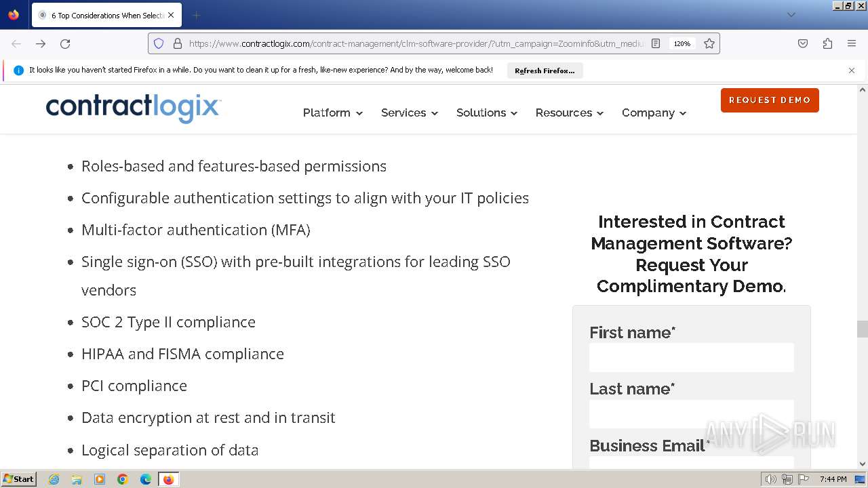Click the page vertical scrollbar thumb
868x488 pixels.
coord(863,329)
